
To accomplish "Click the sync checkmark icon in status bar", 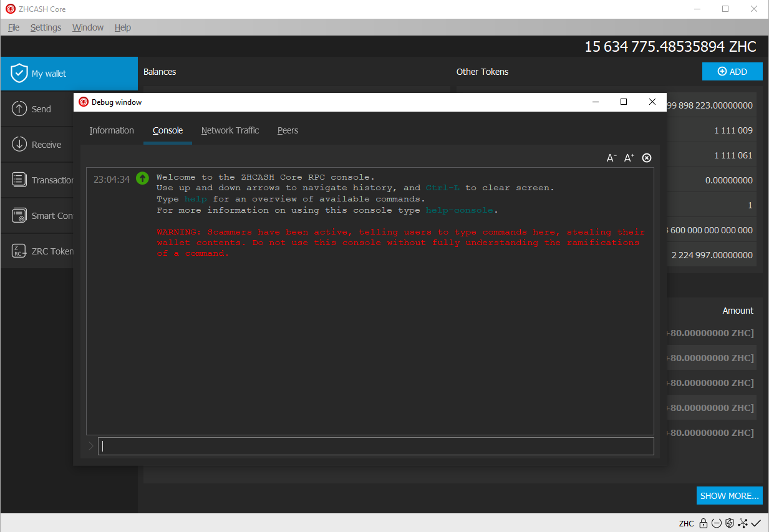I will click(756, 523).
